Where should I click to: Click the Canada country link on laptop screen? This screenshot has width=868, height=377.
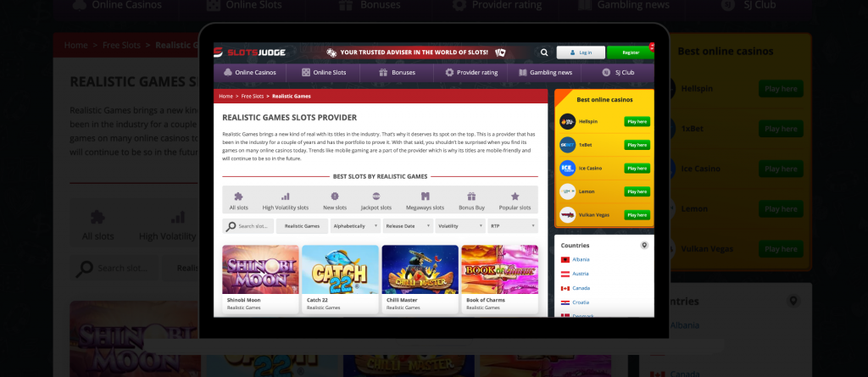(x=581, y=288)
